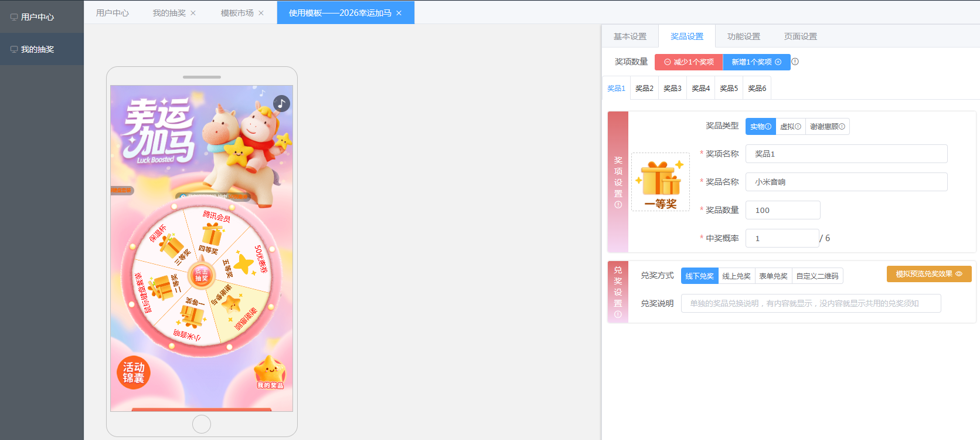Open 我的抽奖 in left sidebar
The image size is (980, 440).
[x=38, y=49]
